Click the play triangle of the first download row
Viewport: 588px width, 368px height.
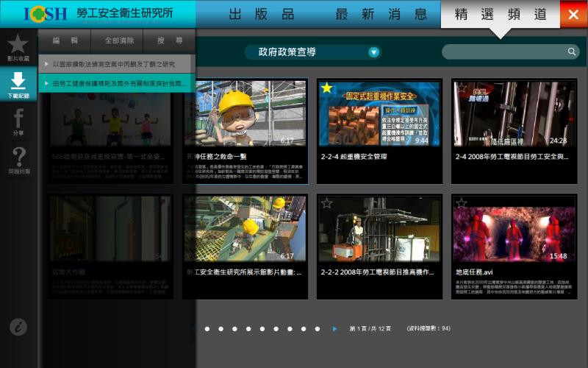coord(46,64)
